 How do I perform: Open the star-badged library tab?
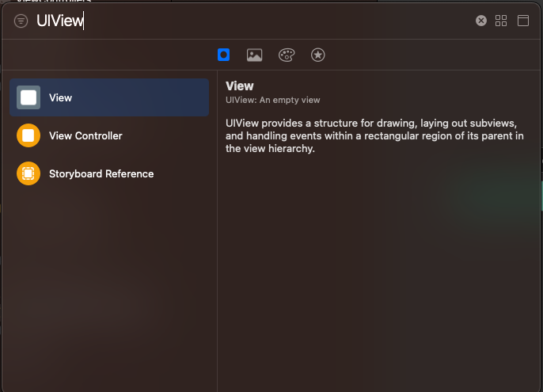pyautogui.click(x=317, y=55)
